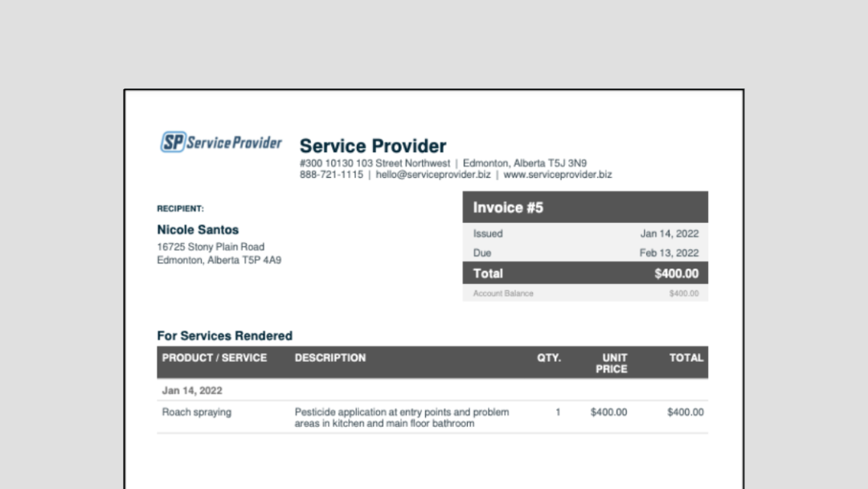Select the PRODUCT / SERVICE column header
The width and height of the screenshot is (868, 489).
[215, 358]
